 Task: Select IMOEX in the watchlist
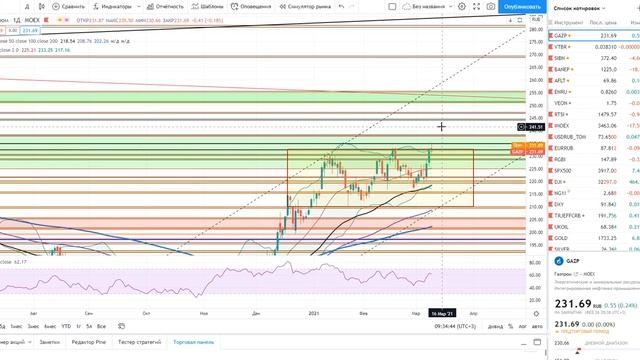594,126
